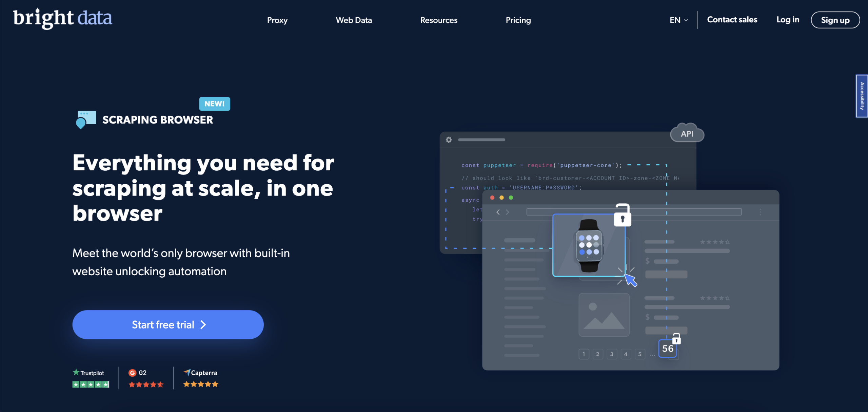This screenshot has width=868, height=412.
Task: Click the Pricing menu item
Action: [x=518, y=19]
